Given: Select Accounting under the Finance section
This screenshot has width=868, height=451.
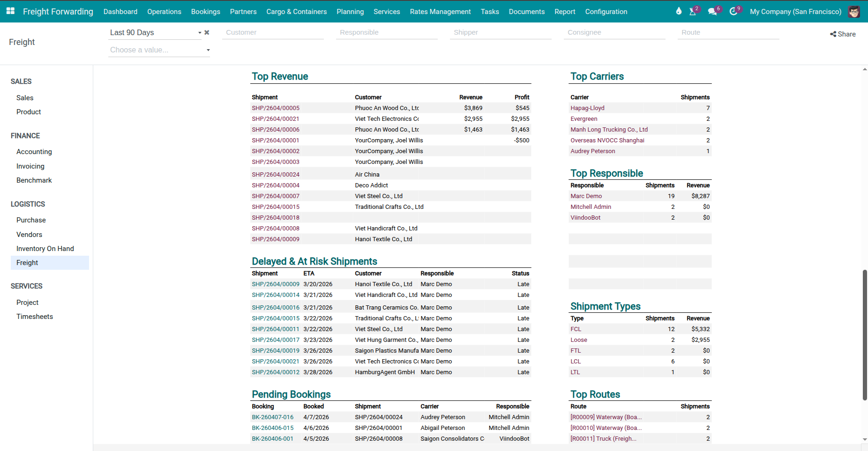Looking at the screenshot, I should [x=34, y=151].
